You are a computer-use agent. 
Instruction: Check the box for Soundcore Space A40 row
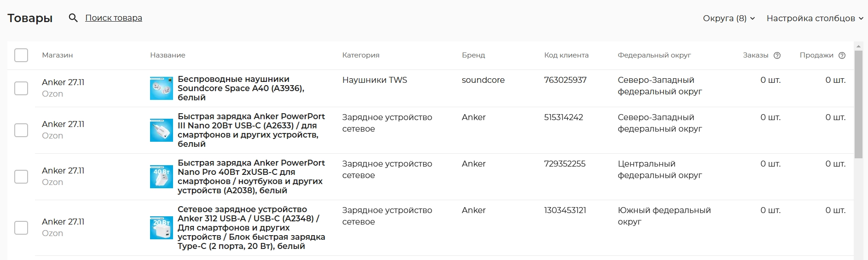click(21, 88)
